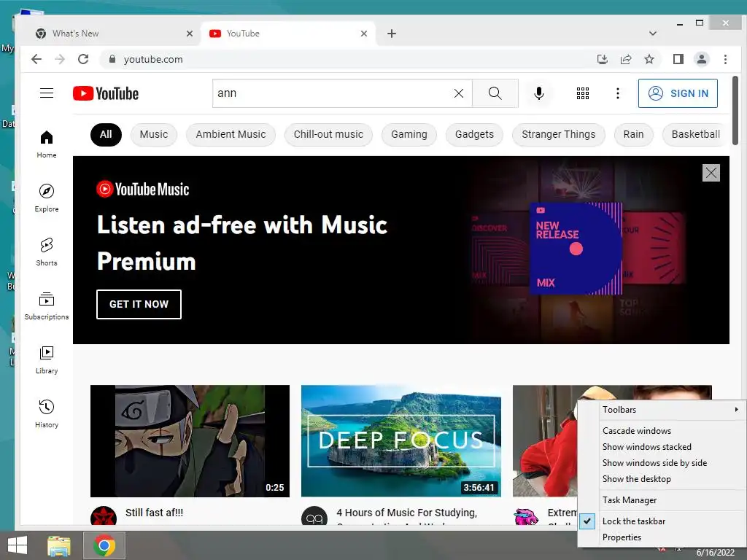Screen dimensions: 747x560
Task: Bookmark this tab with the star
Action: tap(649, 59)
